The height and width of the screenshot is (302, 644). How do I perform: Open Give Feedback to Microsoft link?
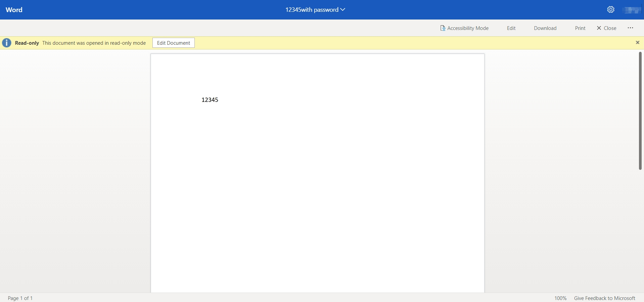(x=604, y=298)
